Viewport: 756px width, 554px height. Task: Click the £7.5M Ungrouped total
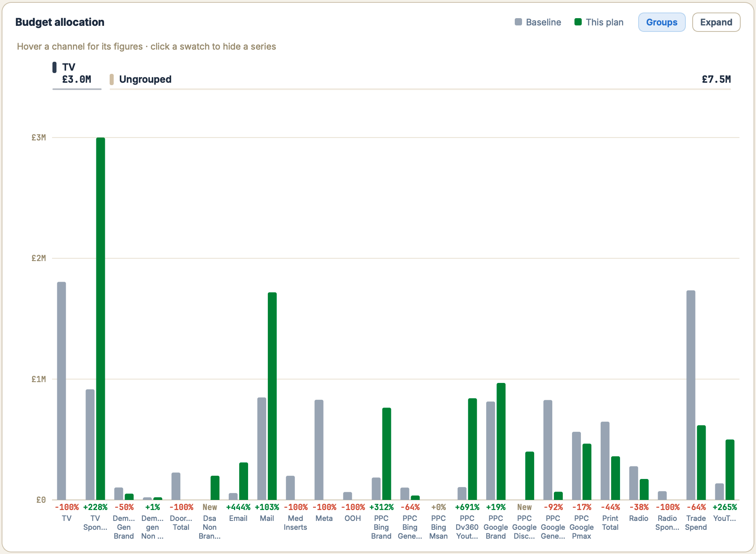tap(716, 79)
